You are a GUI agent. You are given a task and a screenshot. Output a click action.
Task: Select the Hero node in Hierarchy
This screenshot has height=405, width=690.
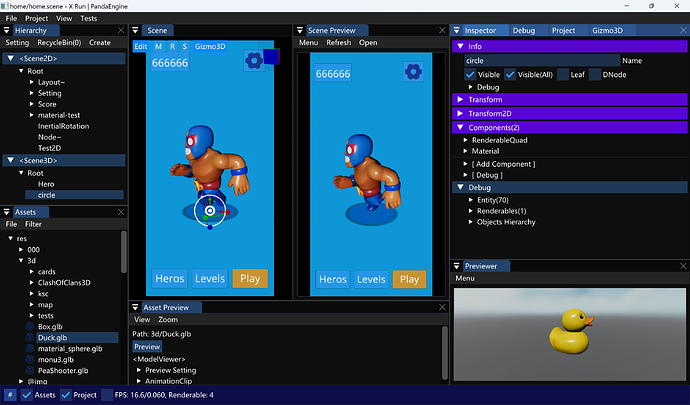[x=46, y=184]
